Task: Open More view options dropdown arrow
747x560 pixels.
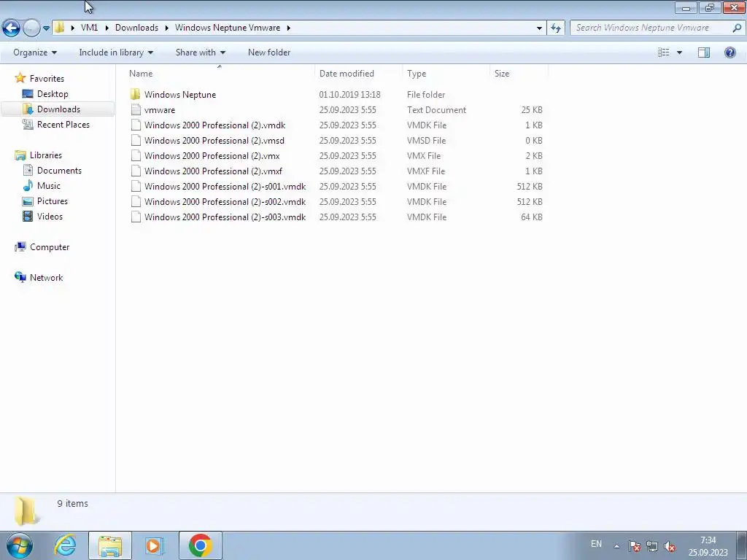Action: (x=679, y=52)
